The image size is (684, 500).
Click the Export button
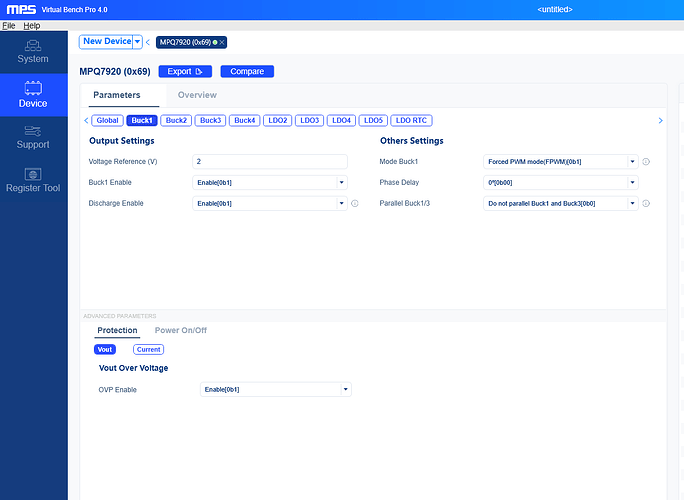click(185, 71)
